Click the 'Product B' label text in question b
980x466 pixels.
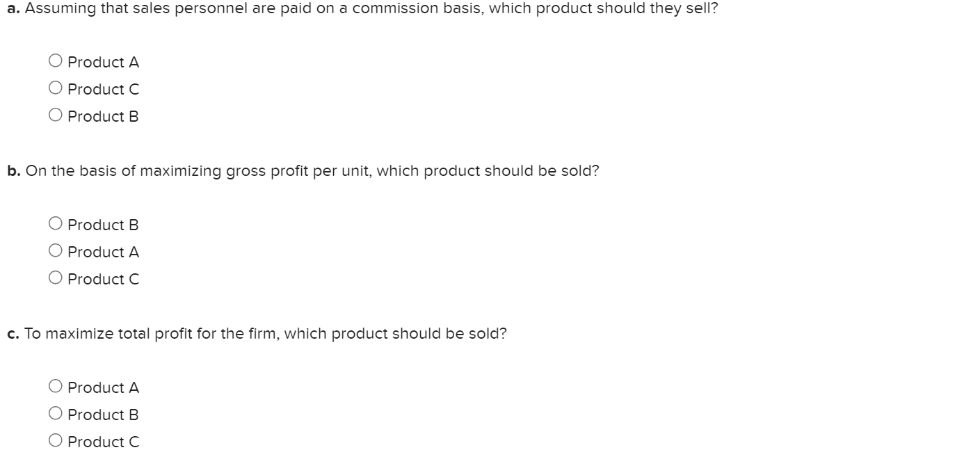(104, 225)
